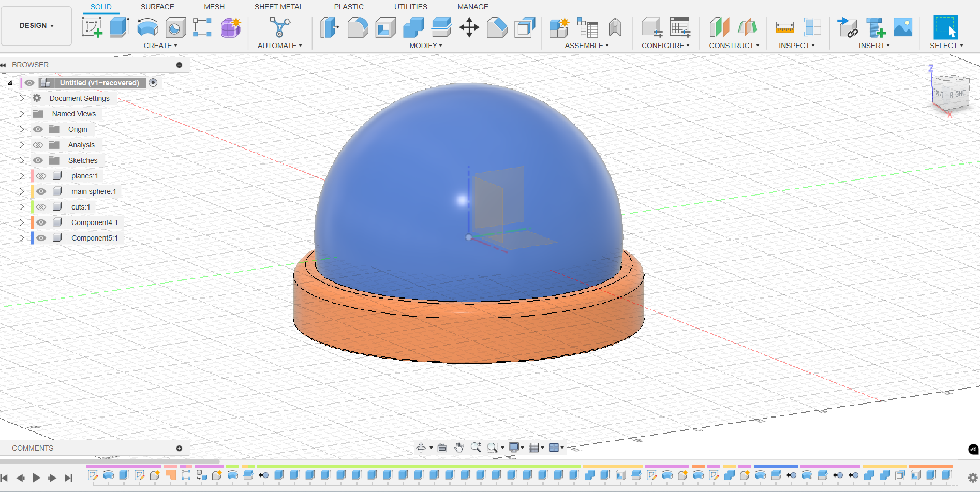Switch to the MANAGE tab
This screenshot has height=492, width=980.
tap(473, 7)
